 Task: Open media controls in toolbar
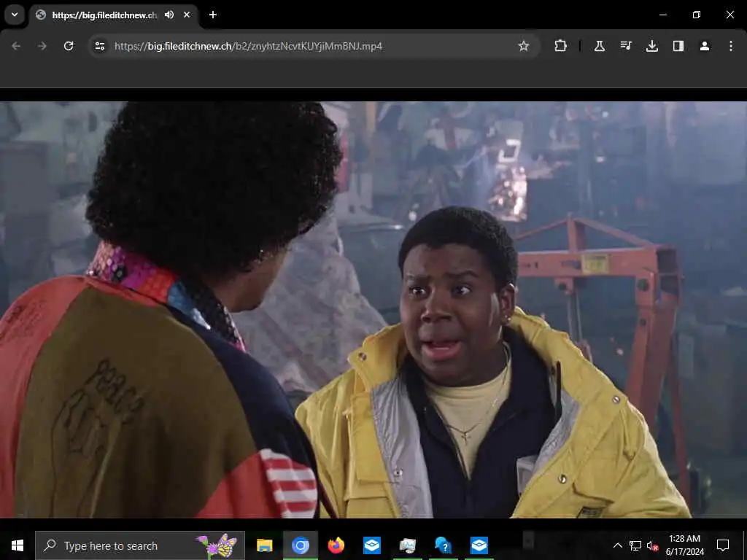pyautogui.click(x=625, y=46)
